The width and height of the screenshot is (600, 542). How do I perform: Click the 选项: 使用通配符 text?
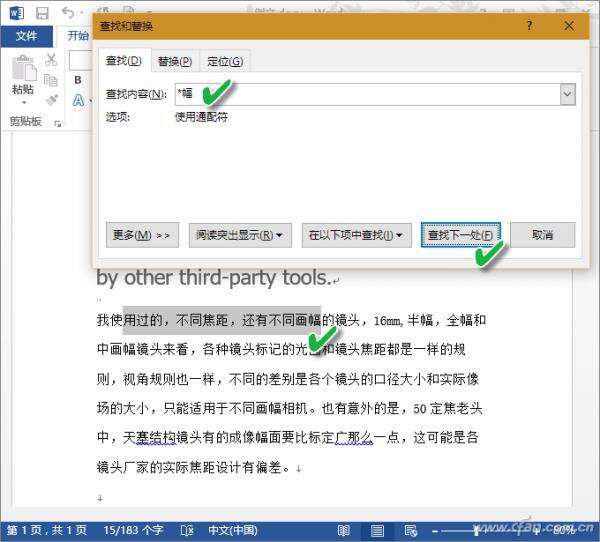click(x=166, y=117)
